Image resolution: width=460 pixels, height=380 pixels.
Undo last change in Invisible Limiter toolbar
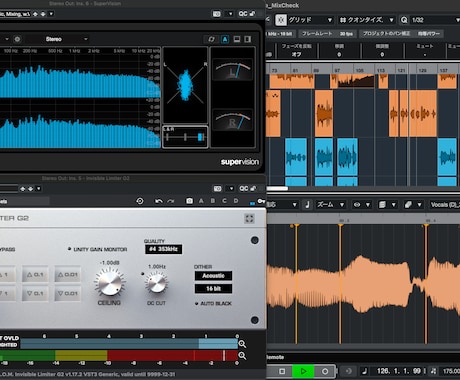(159, 201)
